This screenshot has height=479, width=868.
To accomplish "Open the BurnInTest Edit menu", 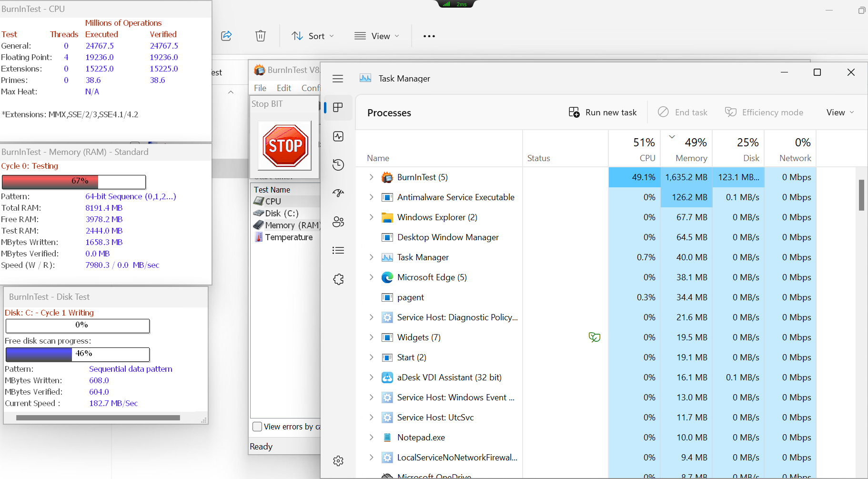I will click(284, 88).
